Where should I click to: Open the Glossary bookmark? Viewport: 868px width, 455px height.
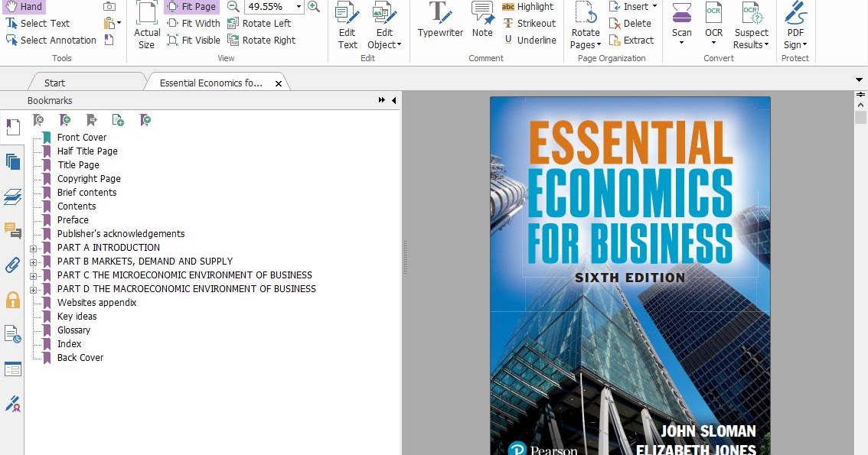click(73, 330)
